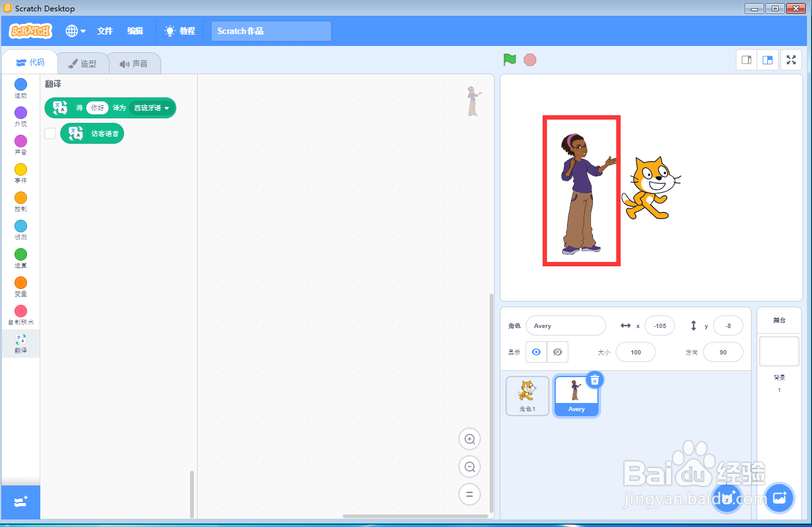The image size is (812, 527).
Task: Click the choose a sprite button
Action: click(x=727, y=497)
